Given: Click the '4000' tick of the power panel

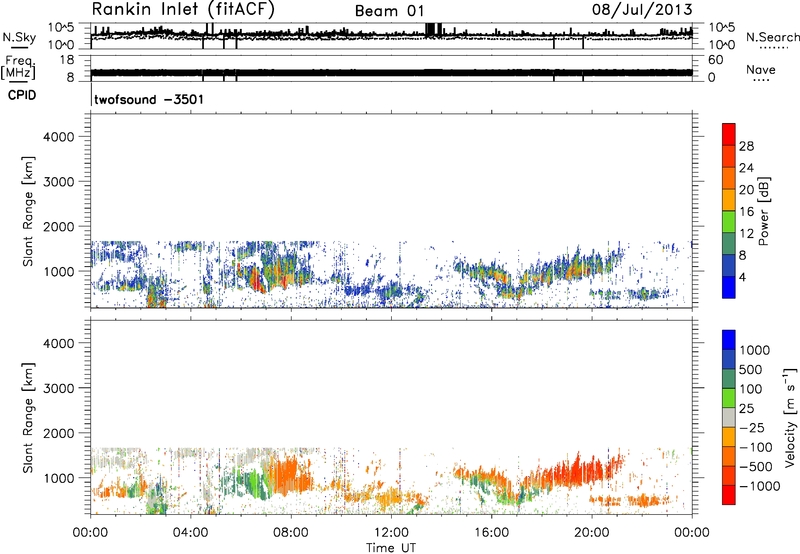Looking at the screenshot, I should tap(59, 137).
